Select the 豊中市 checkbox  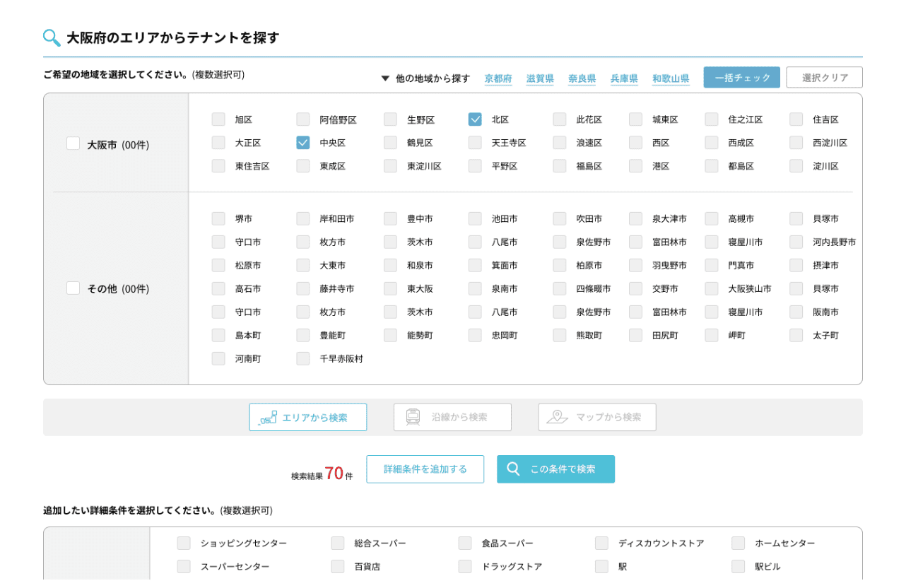pyautogui.click(x=391, y=219)
